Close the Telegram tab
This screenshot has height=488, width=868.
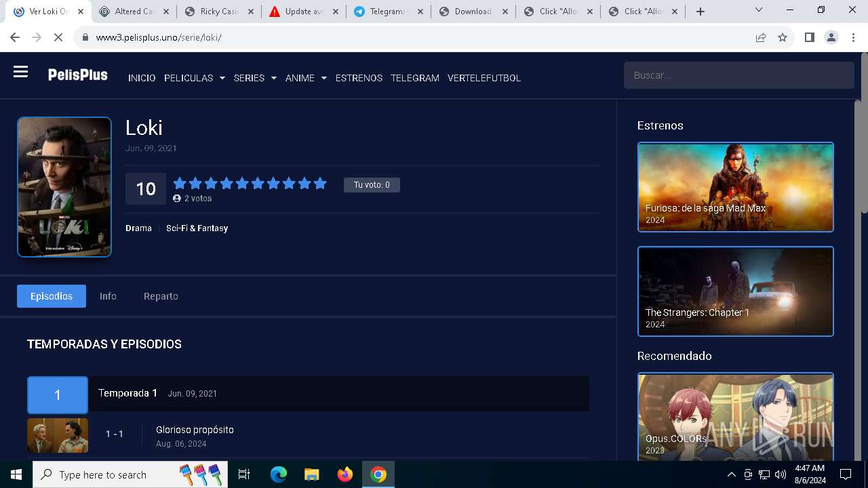click(x=419, y=12)
